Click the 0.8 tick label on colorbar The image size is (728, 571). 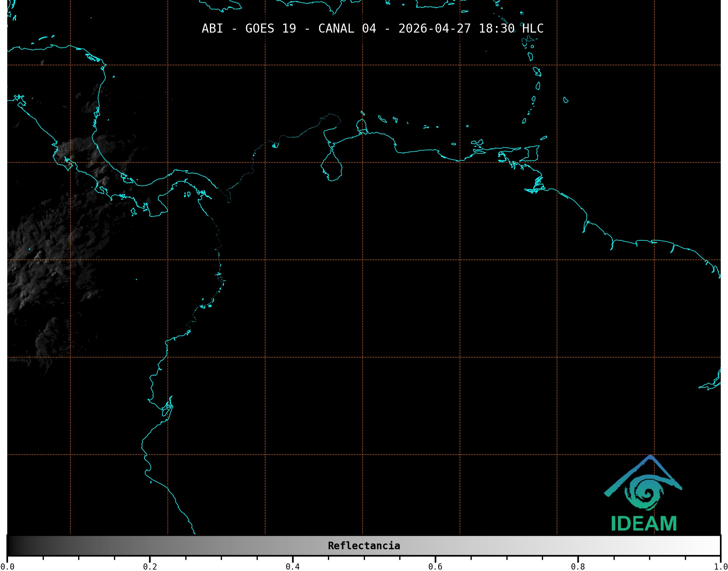coord(578,567)
